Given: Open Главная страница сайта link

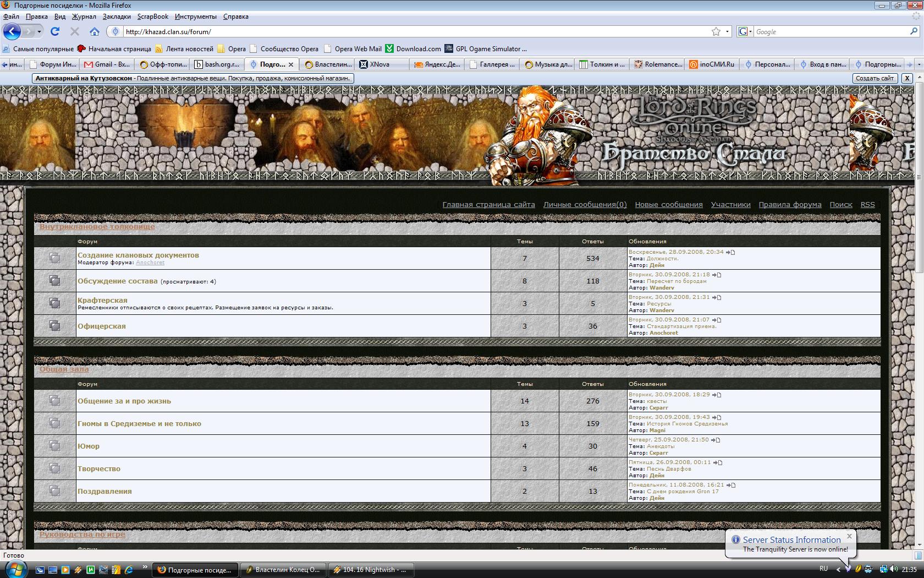Looking at the screenshot, I should tap(488, 204).
